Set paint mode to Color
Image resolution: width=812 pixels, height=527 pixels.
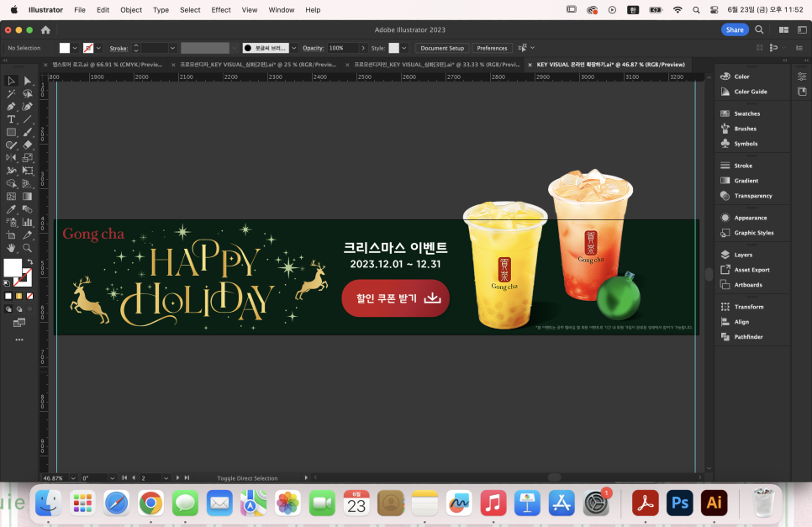[x=8, y=296]
